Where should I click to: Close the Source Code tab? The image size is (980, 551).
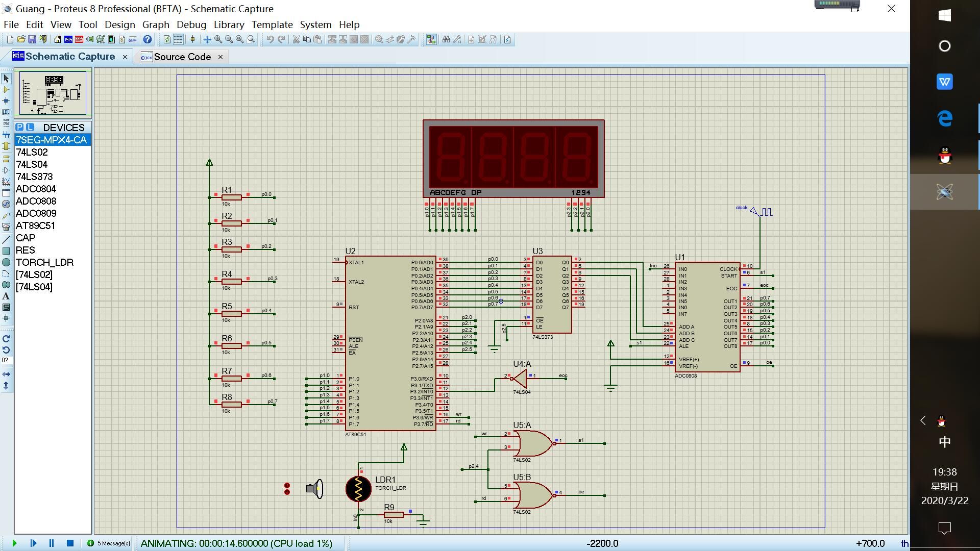(x=220, y=57)
